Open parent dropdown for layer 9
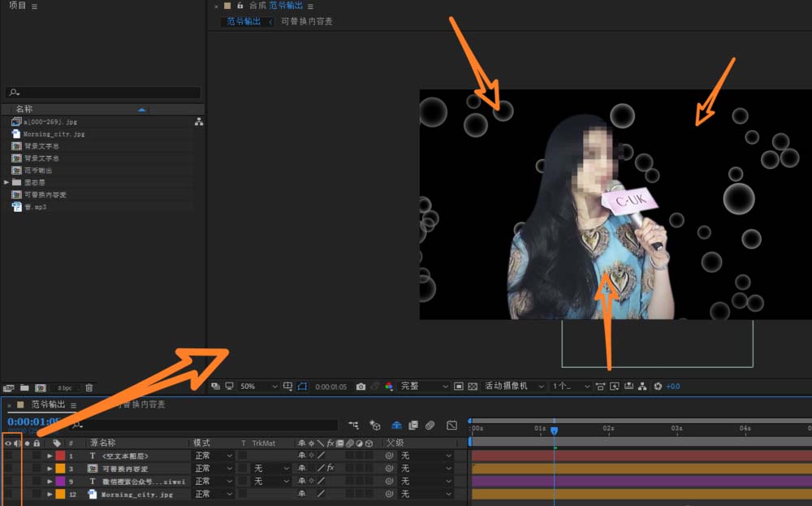 click(x=426, y=481)
